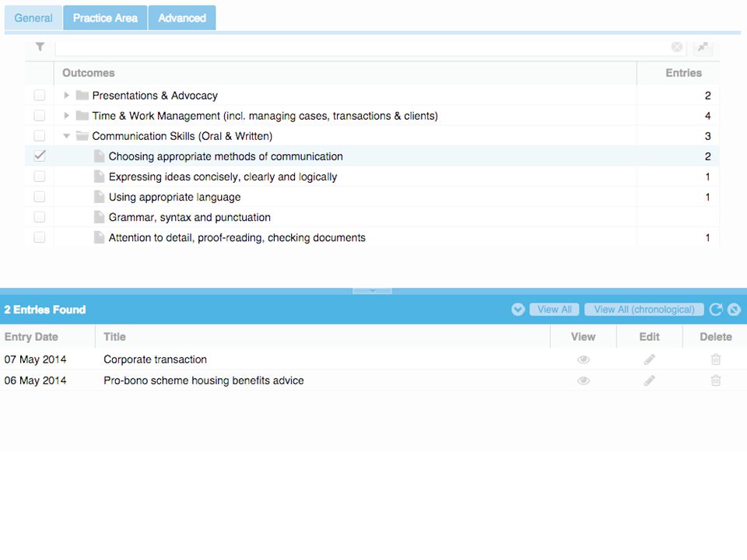Click the Pro-bono scheme housing benefits advice title

[x=203, y=380]
